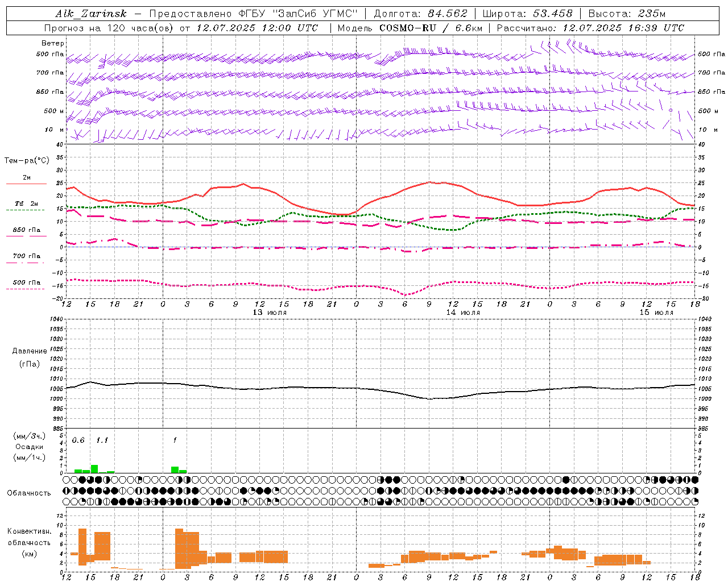This screenshot has height=582, width=728.
Task: Click the green dashed line sample under Td 2м
Action: (x=26, y=210)
